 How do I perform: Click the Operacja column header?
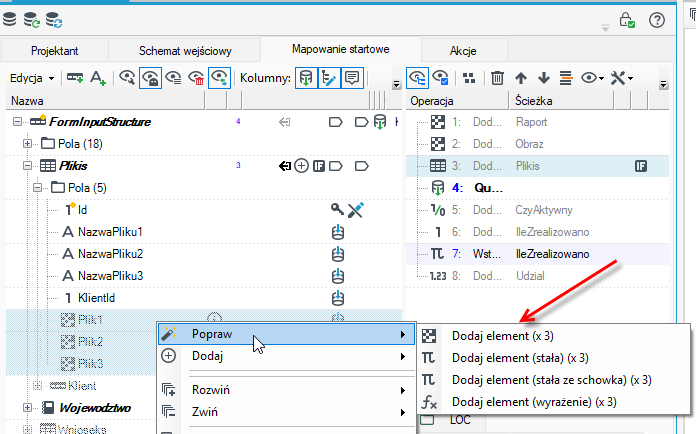tap(457, 101)
